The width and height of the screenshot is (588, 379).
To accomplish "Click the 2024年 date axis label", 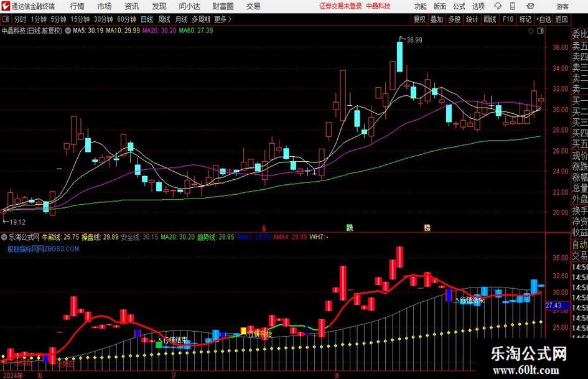I will click(12, 375).
